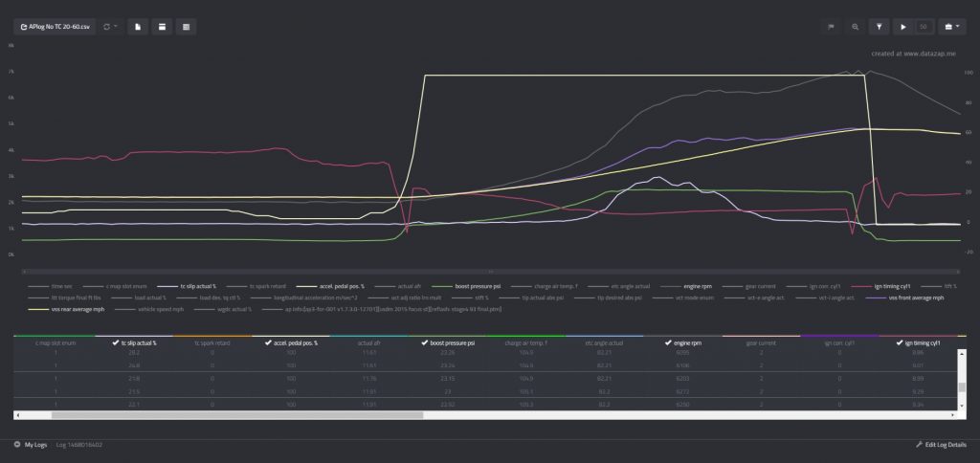Enable the wgdc actual % legend series

coord(225,309)
